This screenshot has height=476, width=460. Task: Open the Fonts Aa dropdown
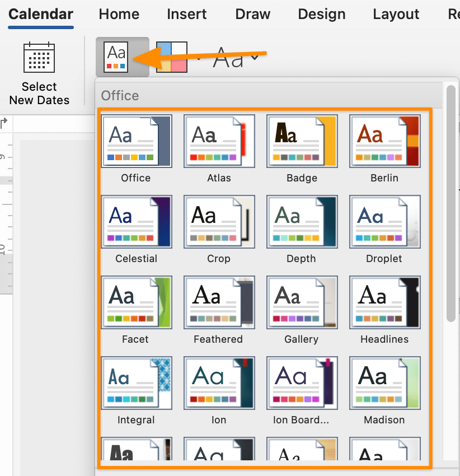[x=235, y=57]
